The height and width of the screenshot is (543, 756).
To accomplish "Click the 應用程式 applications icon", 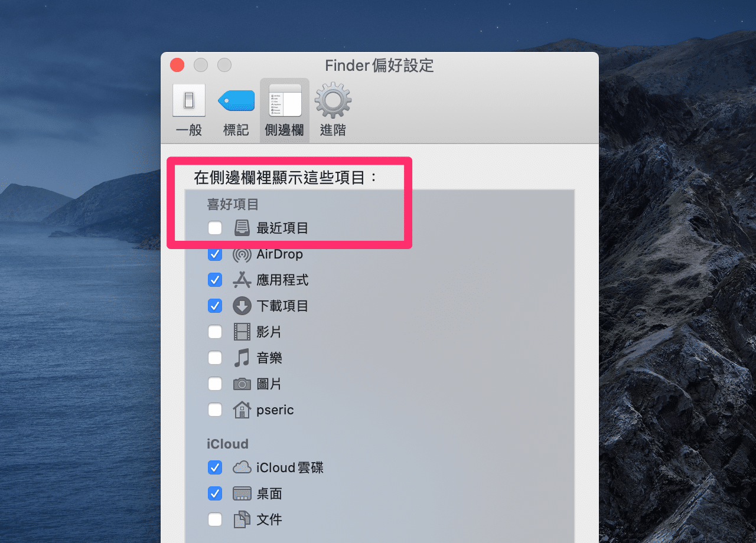I will pos(242,280).
